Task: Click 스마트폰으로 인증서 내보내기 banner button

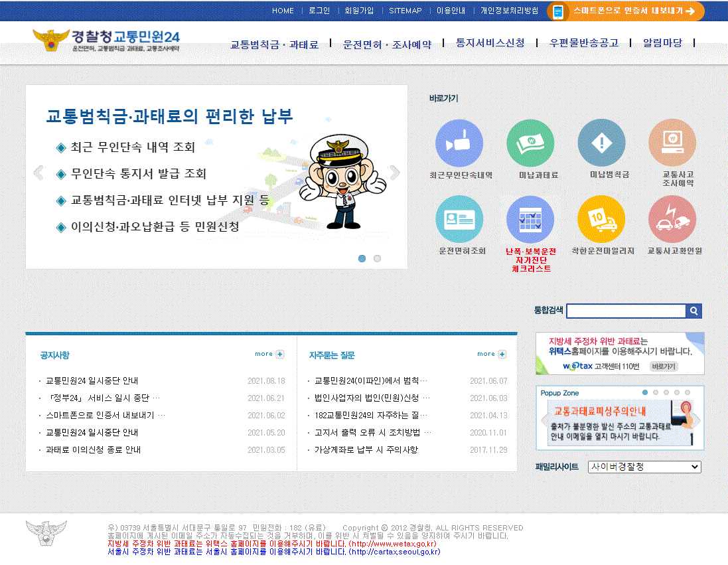Action: click(x=625, y=11)
